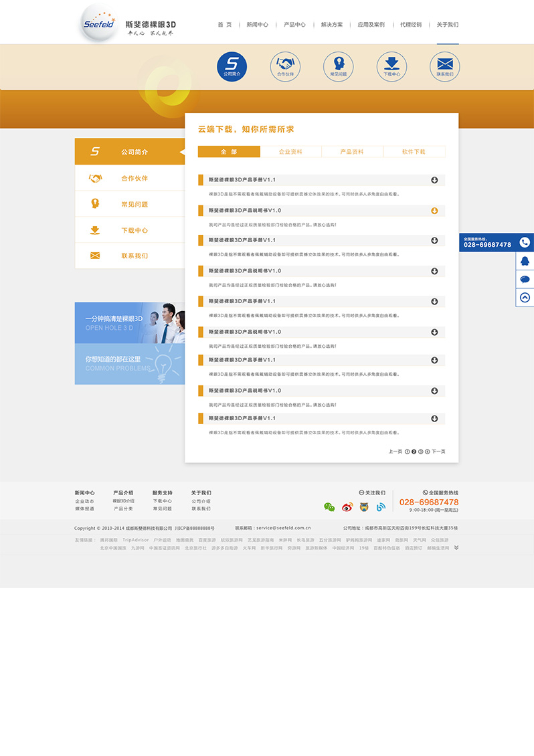Screen dimensions: 534x756
Task: Click the 公司简介 circular banner icon
Action: (232, 66)
